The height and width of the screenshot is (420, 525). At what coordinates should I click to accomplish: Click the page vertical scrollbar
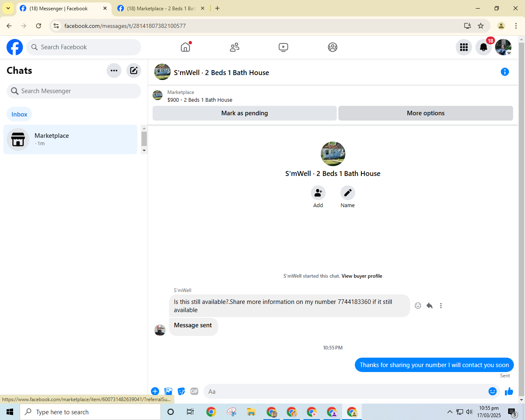522,219
